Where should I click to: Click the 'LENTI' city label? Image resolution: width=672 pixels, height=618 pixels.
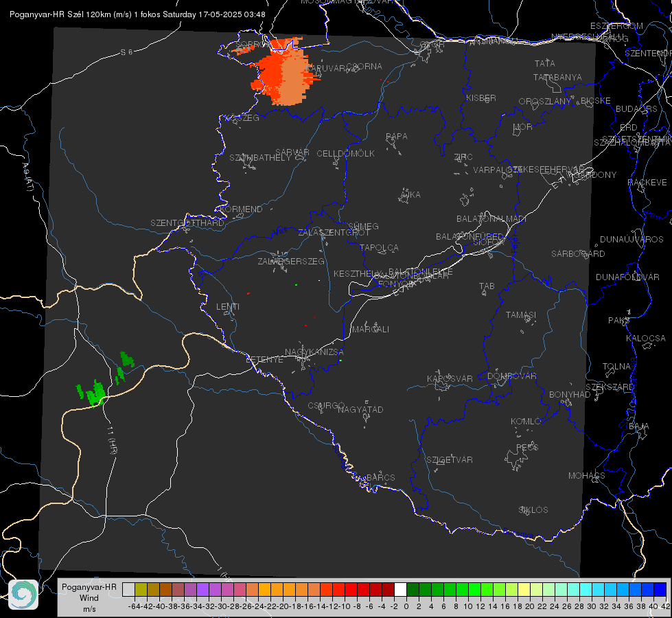click(228, 307)
